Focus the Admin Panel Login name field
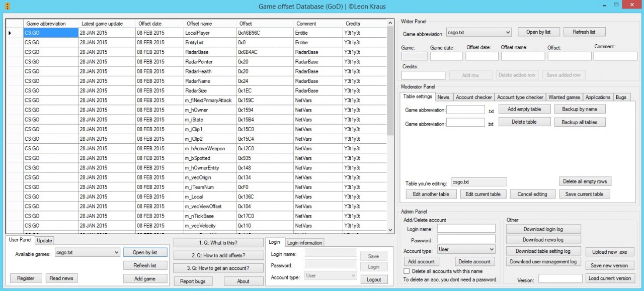Screen dimensions: 644x291 (x=466, y=229)
